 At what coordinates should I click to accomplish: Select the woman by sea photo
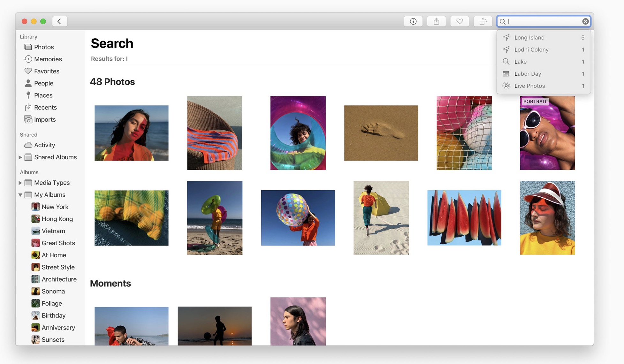point(132,133)
